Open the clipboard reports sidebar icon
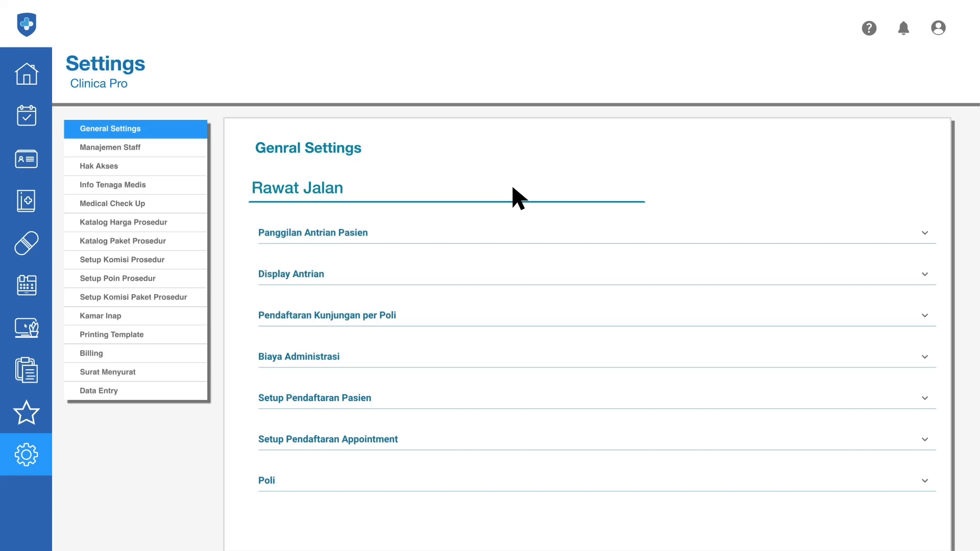Viewport: 980px width, 551px height. coord(26,370)
